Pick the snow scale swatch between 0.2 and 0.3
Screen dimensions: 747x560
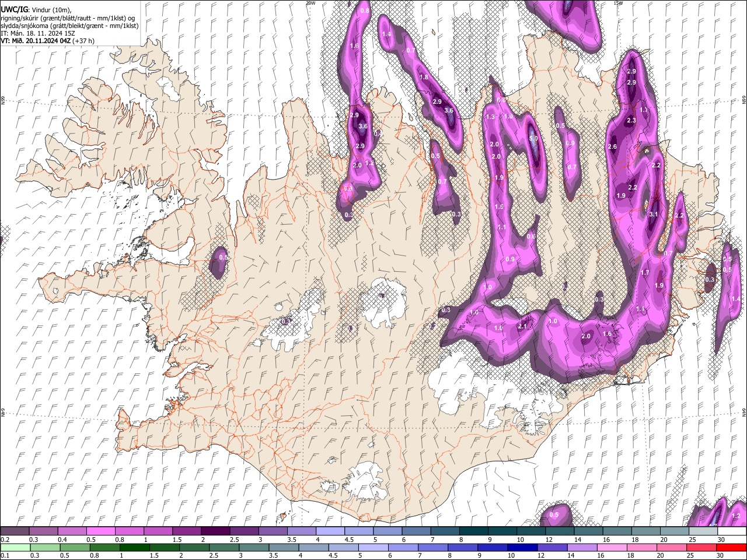pyautogui.click(x=15, y=531)
